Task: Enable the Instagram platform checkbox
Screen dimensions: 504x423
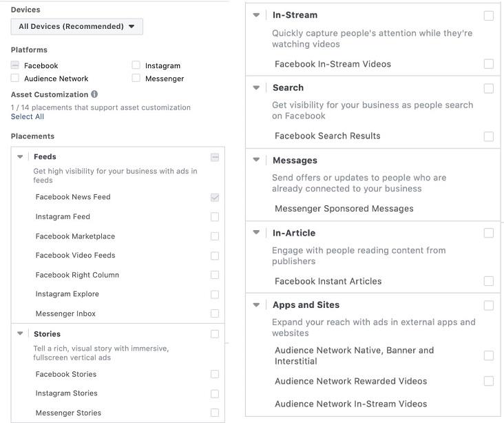Action: [x=136, y=65]
